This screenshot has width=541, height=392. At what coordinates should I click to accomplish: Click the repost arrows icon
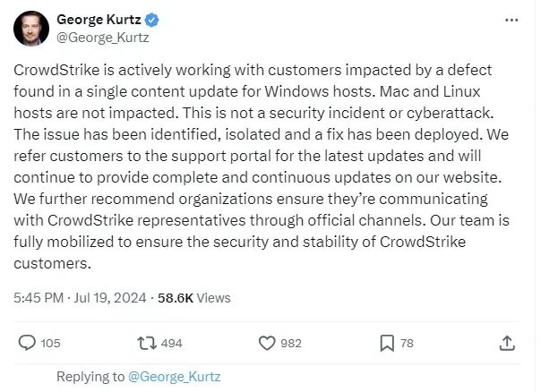pyautogui.click(x=145, y=342)
